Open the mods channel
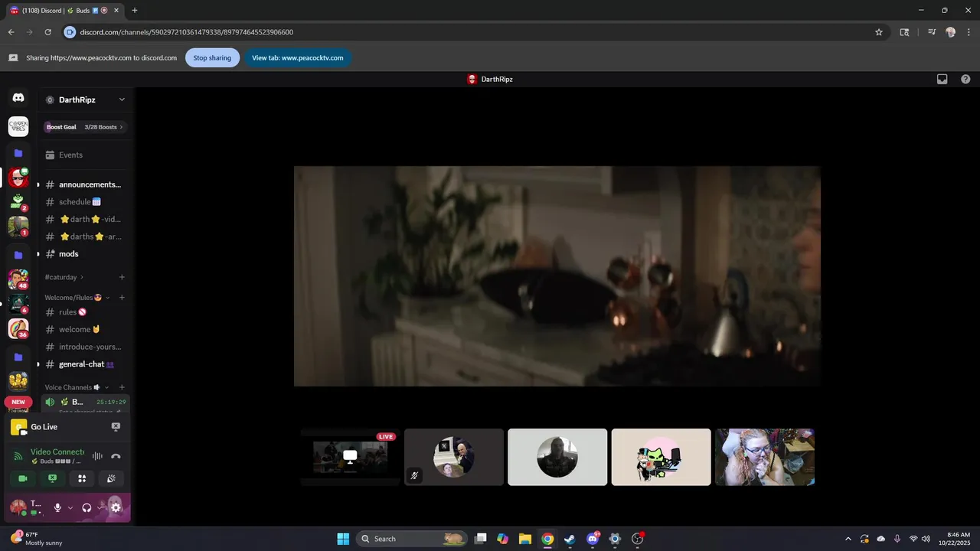Image resolution: width=980 pixels, height=551 pixels. point(85,254)
